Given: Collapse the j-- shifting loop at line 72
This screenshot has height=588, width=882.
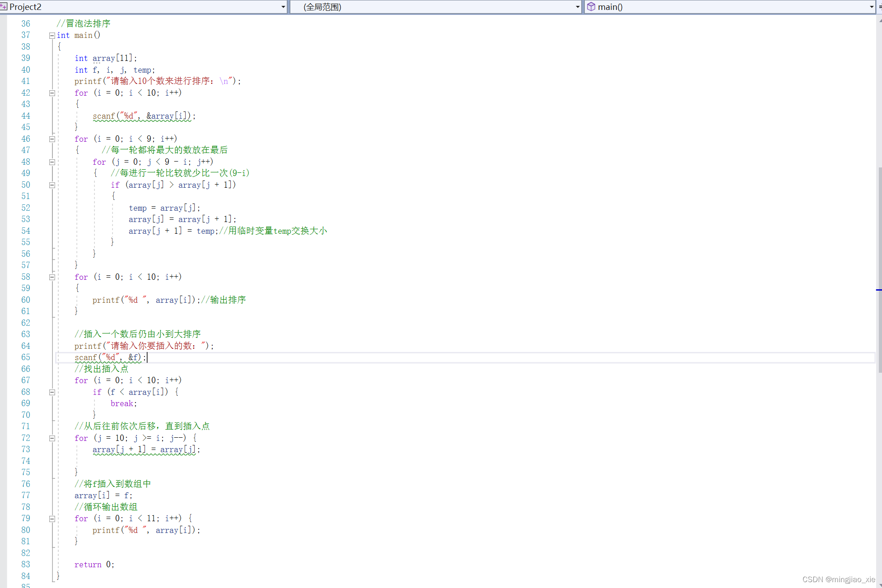Looking at the screenshot, I should 52,438.
